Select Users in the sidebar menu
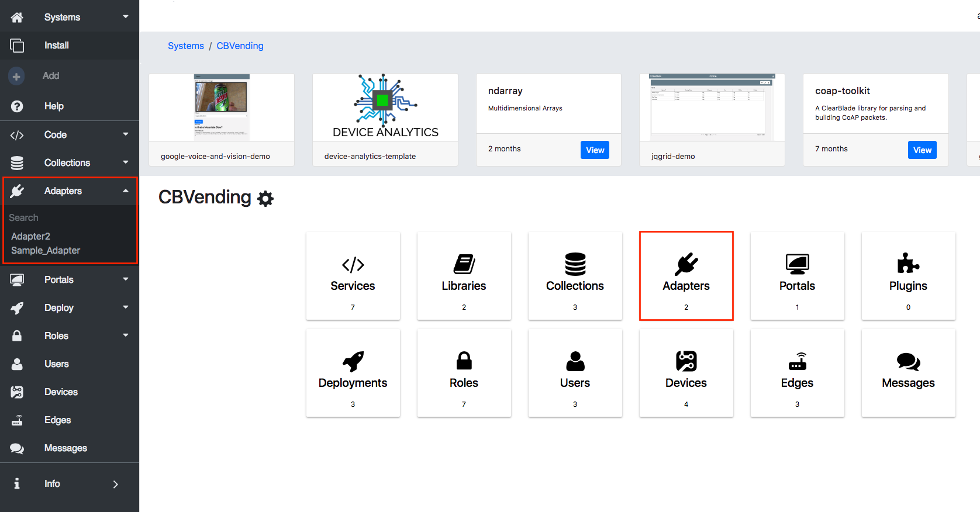 (56, 364)
